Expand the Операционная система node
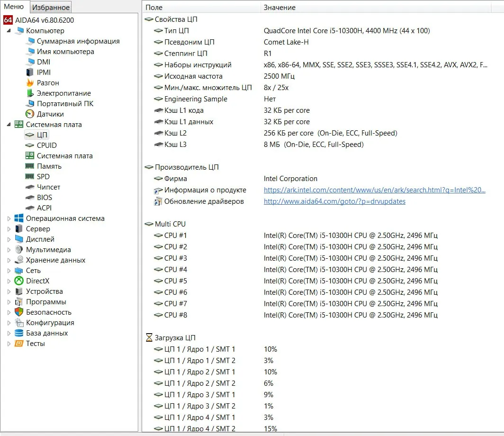The width and height of the screenshot is (504, 436). [9, 218]
